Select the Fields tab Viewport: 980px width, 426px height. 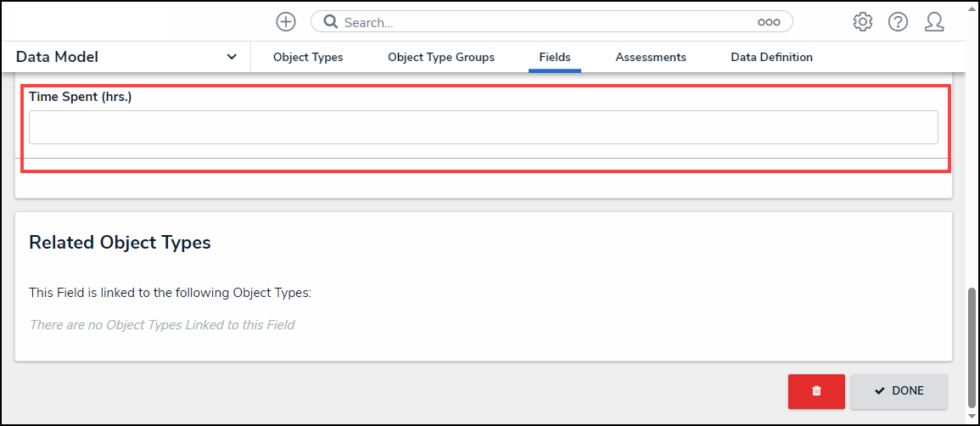point(555,57)
